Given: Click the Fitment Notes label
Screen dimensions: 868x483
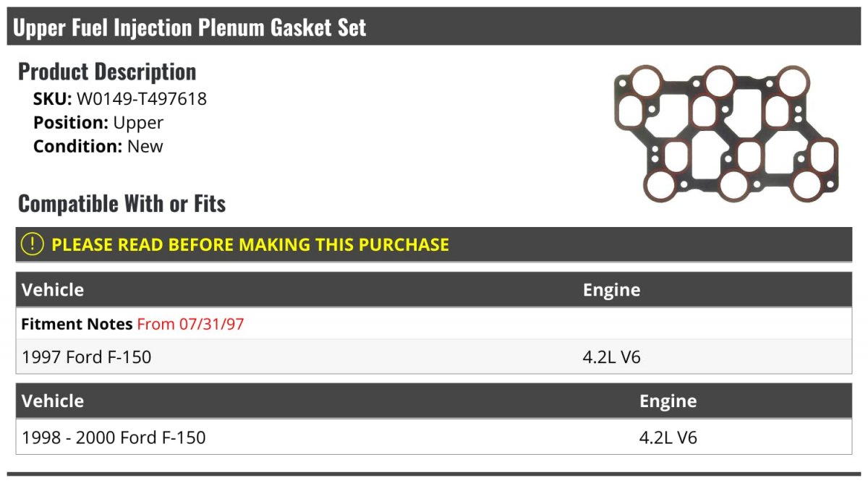Looking at the screenshot, I should (77, 324).
